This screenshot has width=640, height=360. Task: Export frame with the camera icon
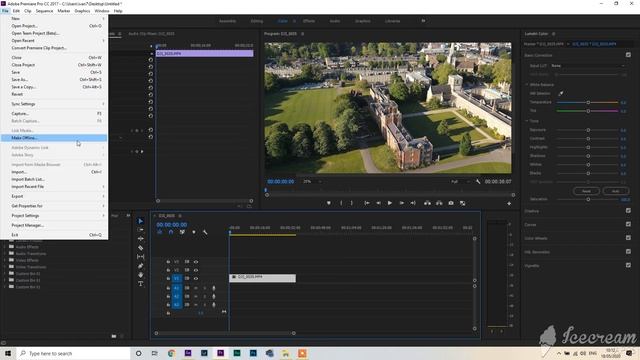click(451, 203)
